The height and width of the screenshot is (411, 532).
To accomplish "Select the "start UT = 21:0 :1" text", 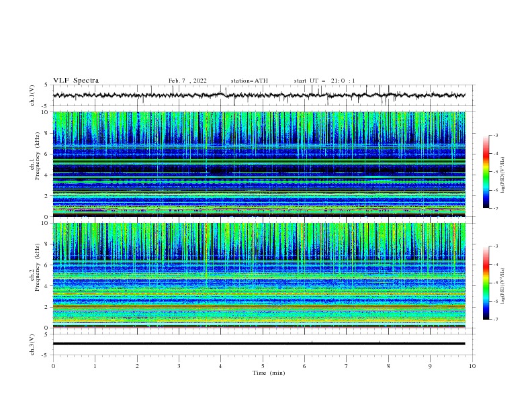I will click(324, 81).
